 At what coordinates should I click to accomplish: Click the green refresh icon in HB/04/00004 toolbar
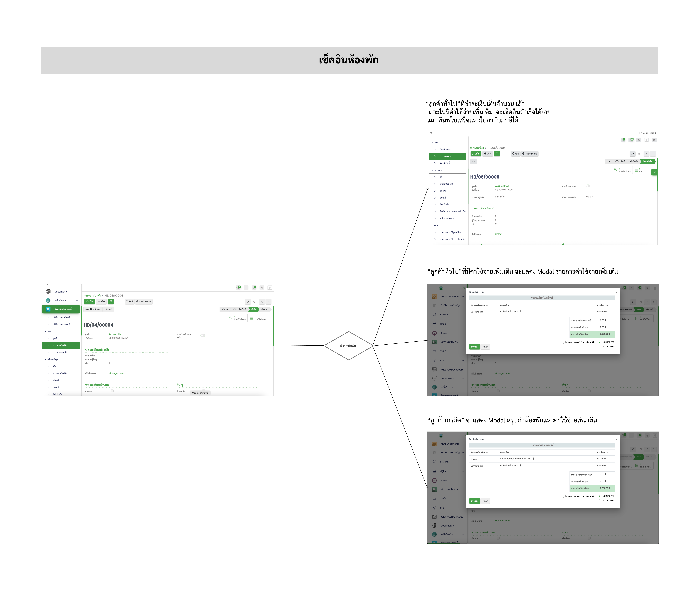click(110, 301)
